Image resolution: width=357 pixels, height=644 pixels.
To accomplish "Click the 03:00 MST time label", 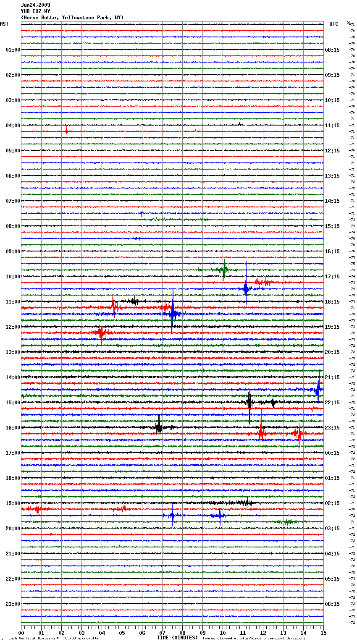I will [x=13, y=100].
